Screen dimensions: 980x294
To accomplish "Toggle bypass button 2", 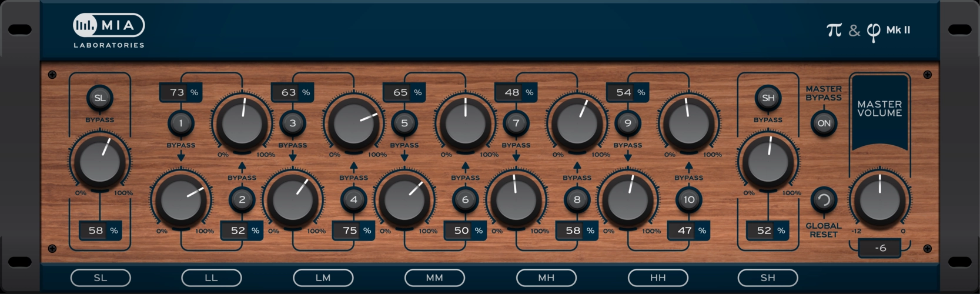I will (242, 200).
